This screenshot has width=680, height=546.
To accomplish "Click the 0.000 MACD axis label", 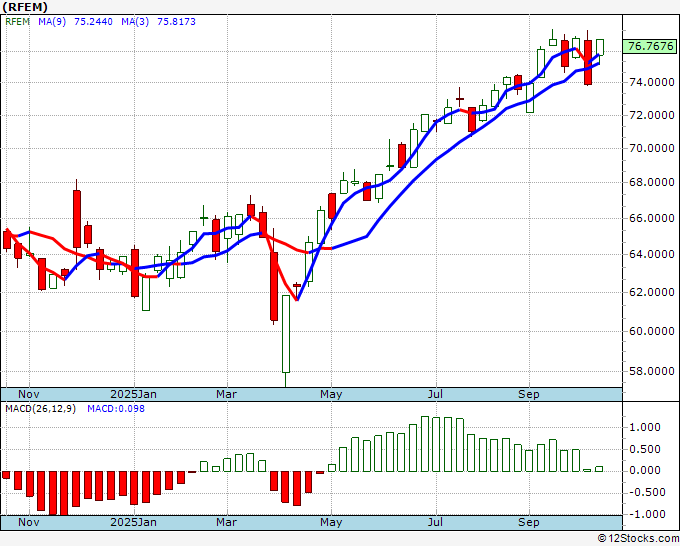I will click(x=644, y=471).
